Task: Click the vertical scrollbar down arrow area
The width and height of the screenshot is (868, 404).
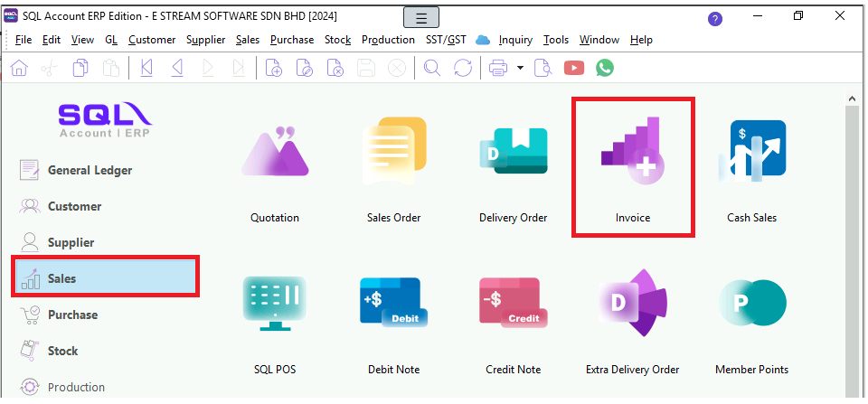Action: [x=853, y=393]
